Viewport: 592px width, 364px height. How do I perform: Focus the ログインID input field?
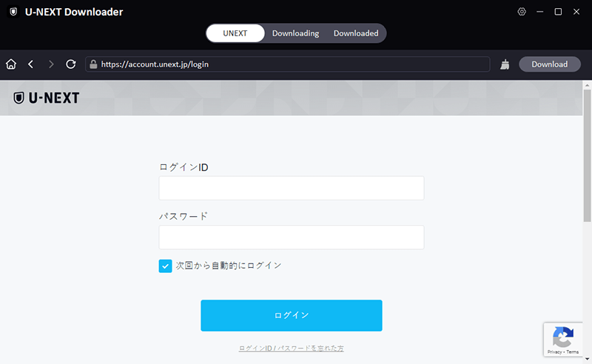(x=291, y=188)
